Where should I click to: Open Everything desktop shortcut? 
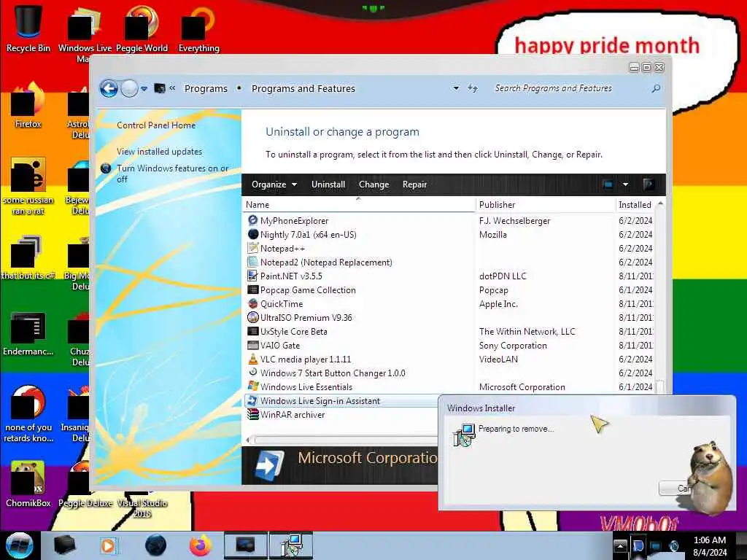pyautogui.click(x=198, y=28)
